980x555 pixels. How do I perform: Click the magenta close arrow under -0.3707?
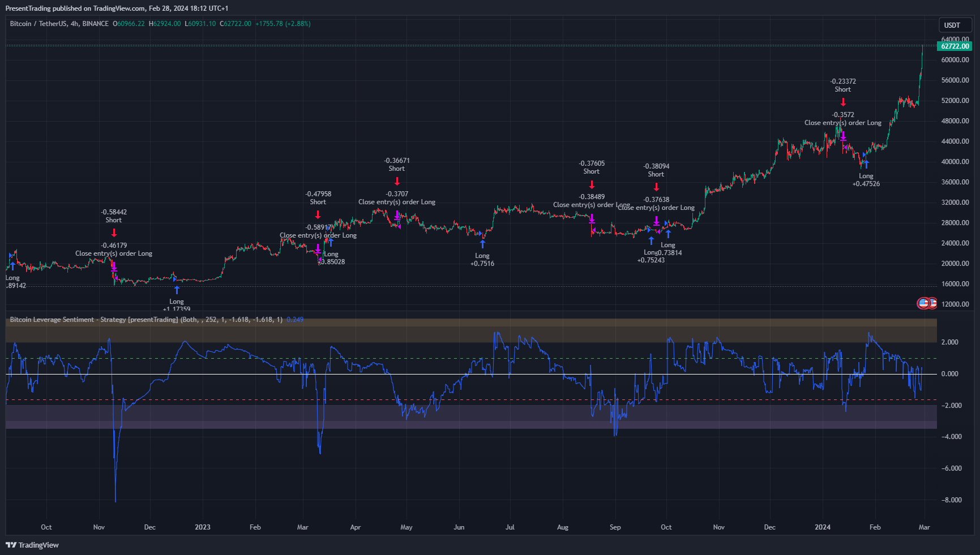[397, 215]
